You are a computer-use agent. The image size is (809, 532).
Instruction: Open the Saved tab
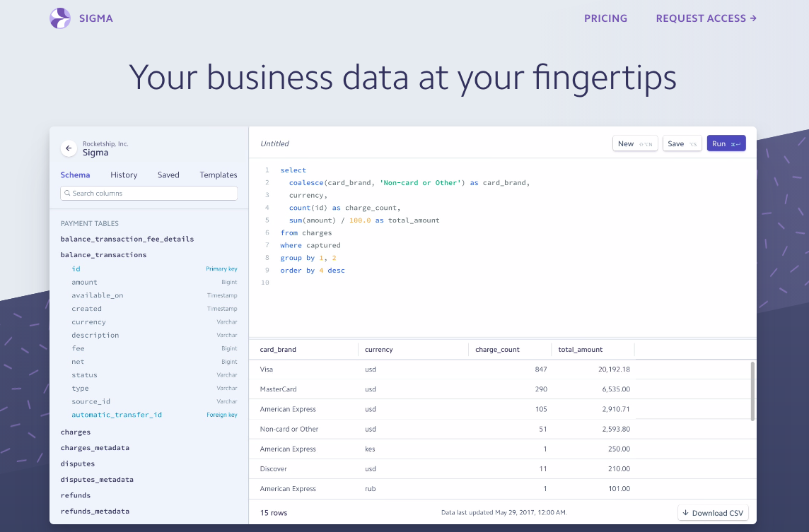(168, 175)
